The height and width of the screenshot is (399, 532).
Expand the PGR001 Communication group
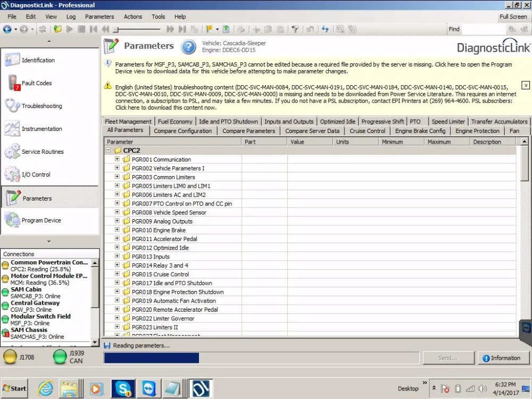coord(118,159)
